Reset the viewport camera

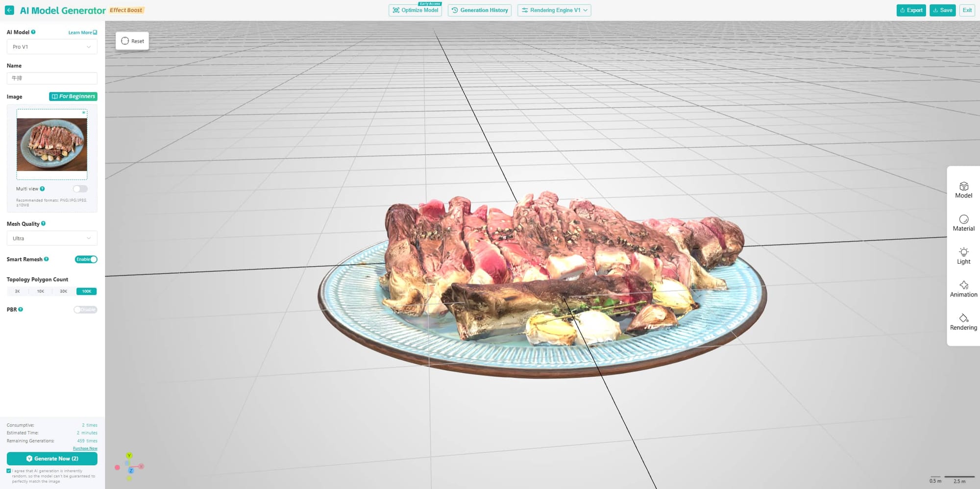coord(132,41)
